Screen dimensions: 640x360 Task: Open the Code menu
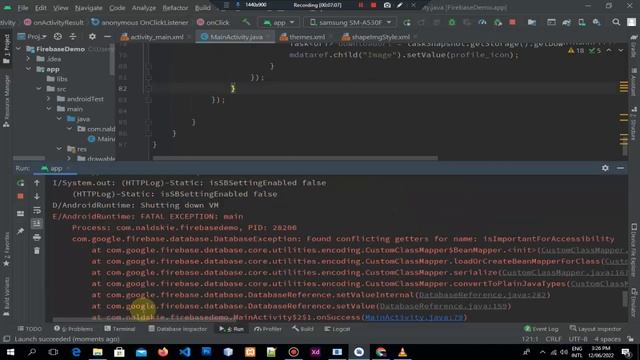pos(117,7)
